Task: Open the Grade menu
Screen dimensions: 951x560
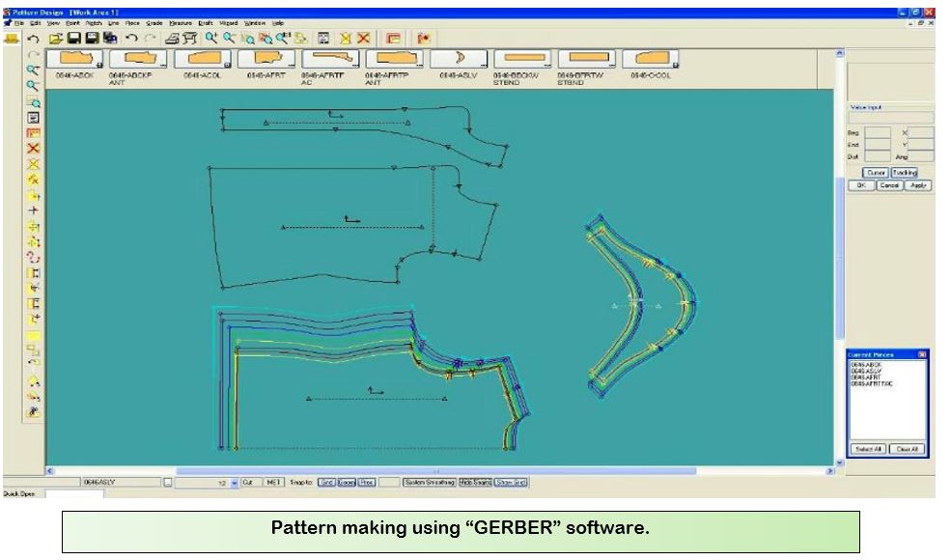Action: (x=154, y=22)
